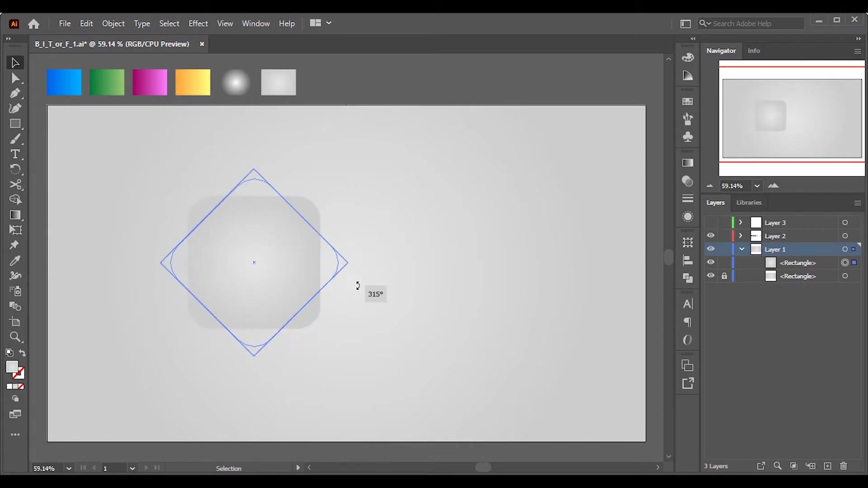Image resolution: width=868 pixels, height=488 pixels.
Task: Switch to the Libraries tab
Action: (x=749, y=202)
